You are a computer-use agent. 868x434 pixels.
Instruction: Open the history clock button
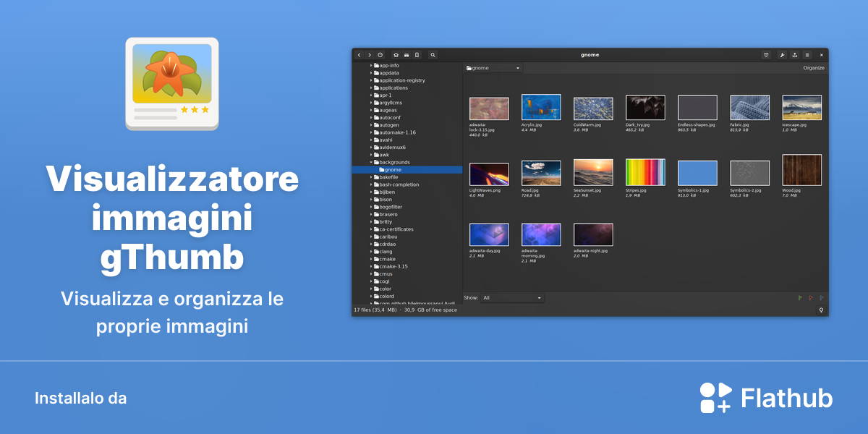(x=380, y=55)
